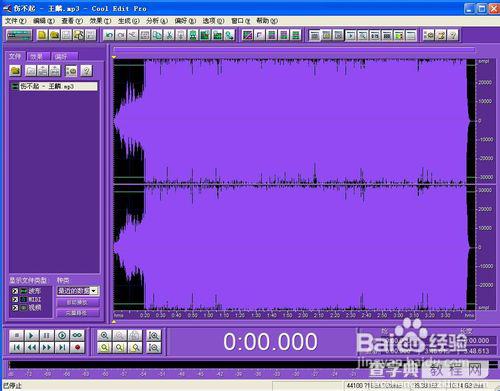Viewport: 500px width, 391px height.
Task: Switch to the 效果 tab in left panel
Action: tap(38, 56)
